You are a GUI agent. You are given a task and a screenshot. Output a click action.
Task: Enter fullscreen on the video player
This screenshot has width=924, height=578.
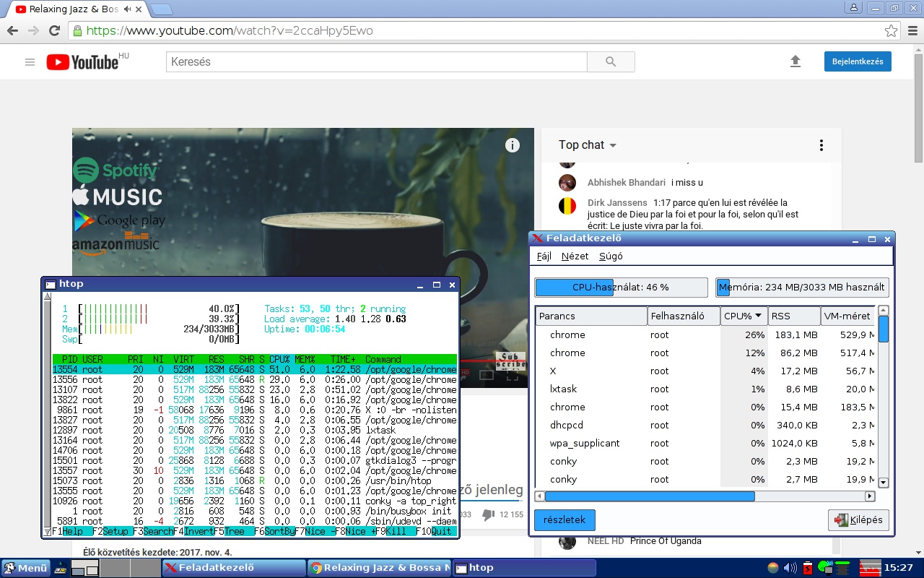tap(513, 375)
